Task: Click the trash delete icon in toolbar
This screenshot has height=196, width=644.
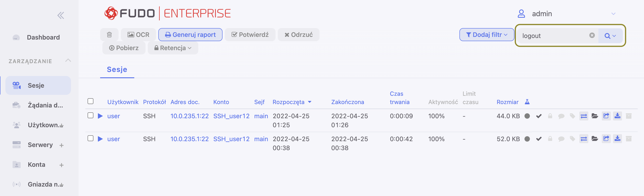Action: tap(109, 35)
